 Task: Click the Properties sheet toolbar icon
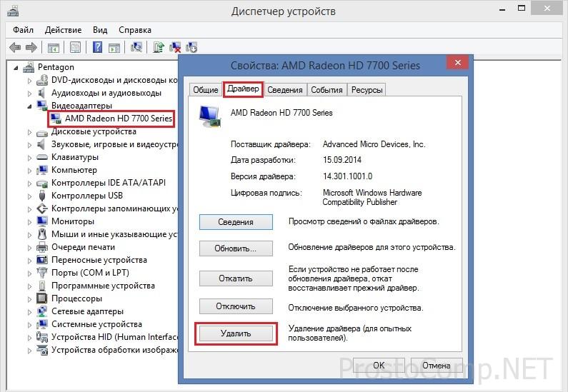coord(75,47)
